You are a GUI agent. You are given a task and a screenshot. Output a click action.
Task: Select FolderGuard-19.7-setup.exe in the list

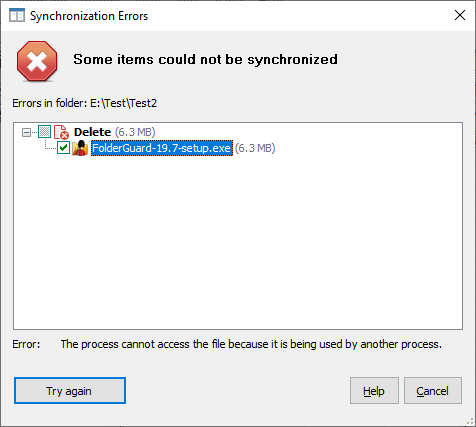pyautogui.click(x=162, y=148)
